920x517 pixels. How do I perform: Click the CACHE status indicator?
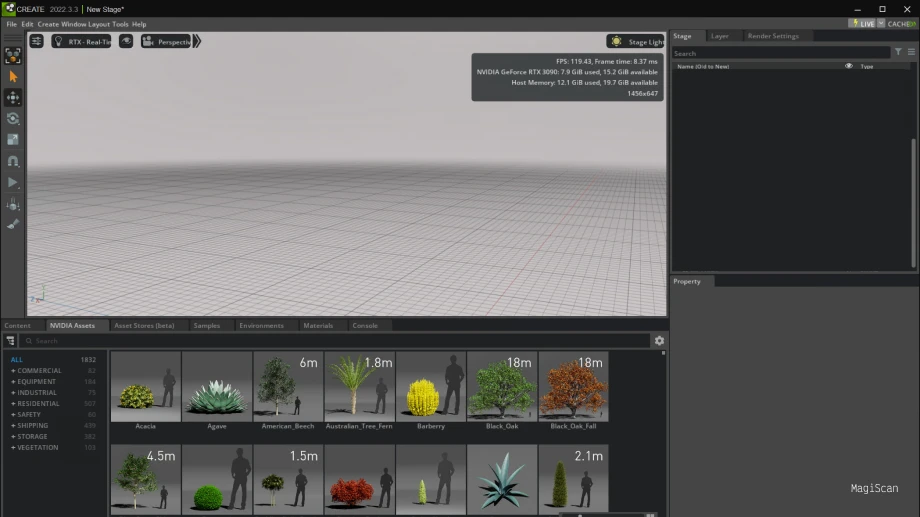(901, 23)
